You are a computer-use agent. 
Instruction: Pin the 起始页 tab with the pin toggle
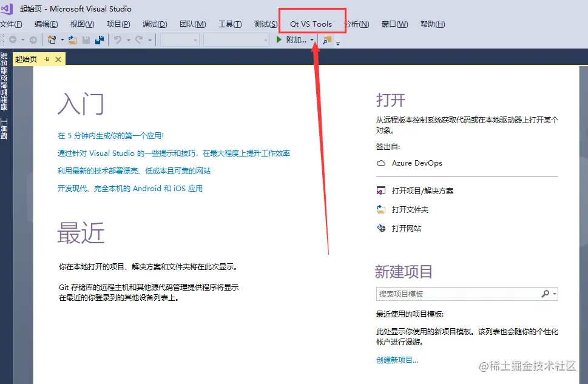47,59
